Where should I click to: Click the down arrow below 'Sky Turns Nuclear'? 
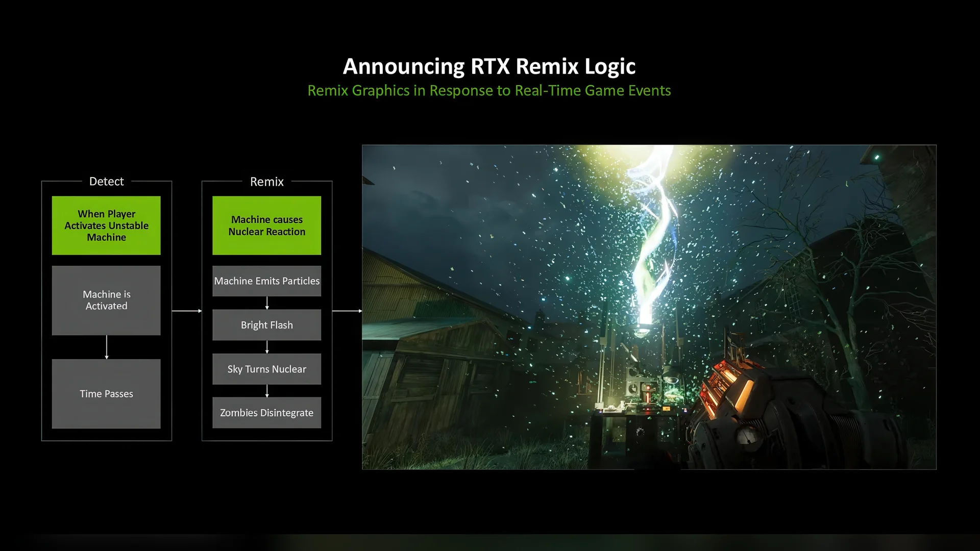tap(267, 391)
